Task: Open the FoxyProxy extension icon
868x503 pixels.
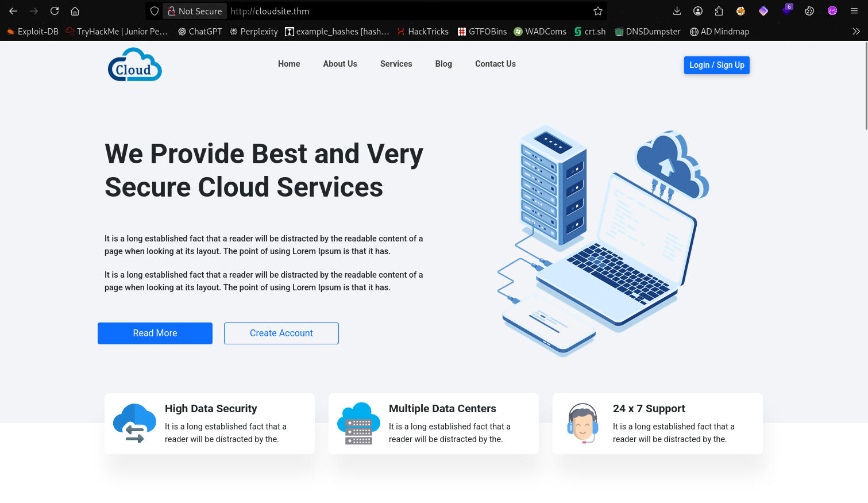Action: click(740, 11)
